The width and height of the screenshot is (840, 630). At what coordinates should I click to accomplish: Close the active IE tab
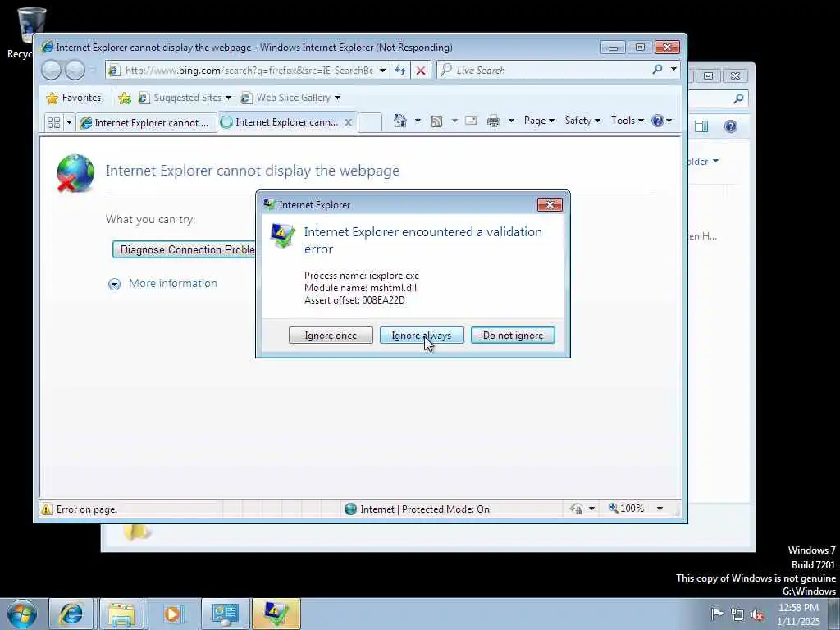tap(348, 122)
